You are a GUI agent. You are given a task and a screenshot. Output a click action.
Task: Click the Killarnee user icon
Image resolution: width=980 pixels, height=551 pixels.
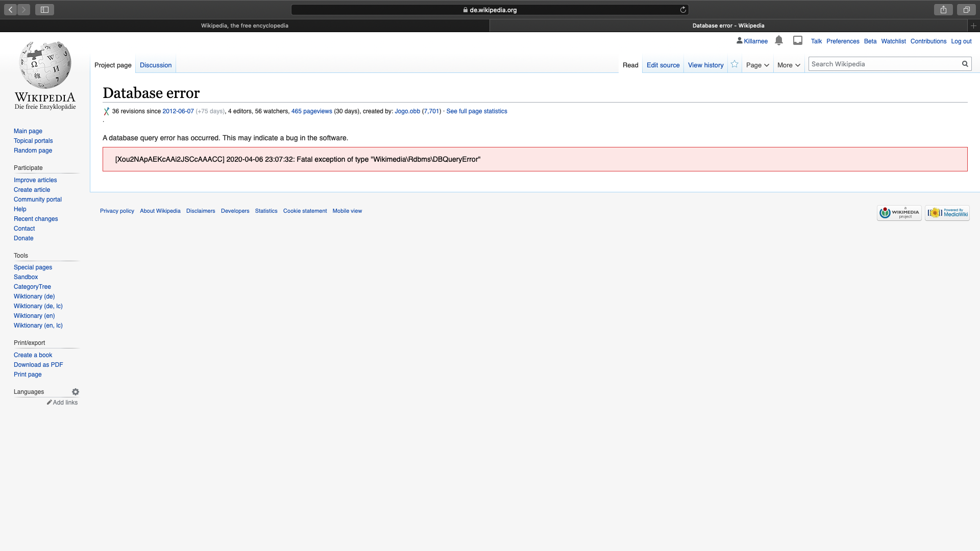(740, 41)
